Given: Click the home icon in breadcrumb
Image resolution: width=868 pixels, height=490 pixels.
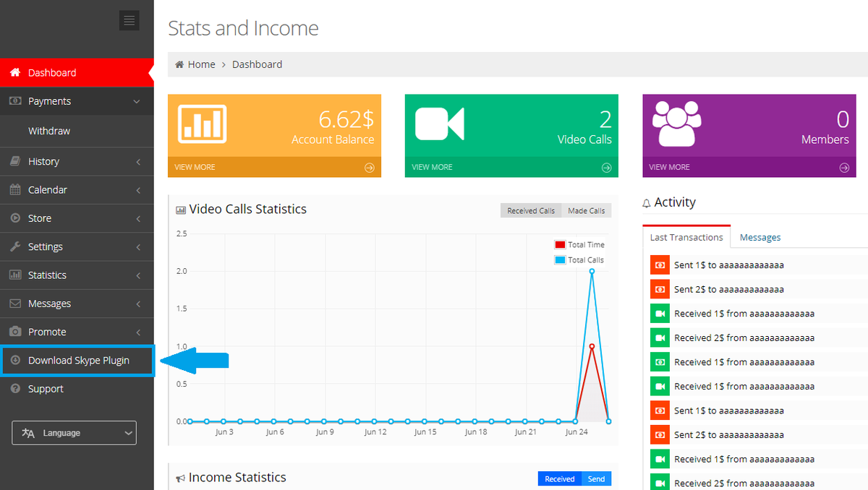Looking at the screenshot, I should (179, 64).
